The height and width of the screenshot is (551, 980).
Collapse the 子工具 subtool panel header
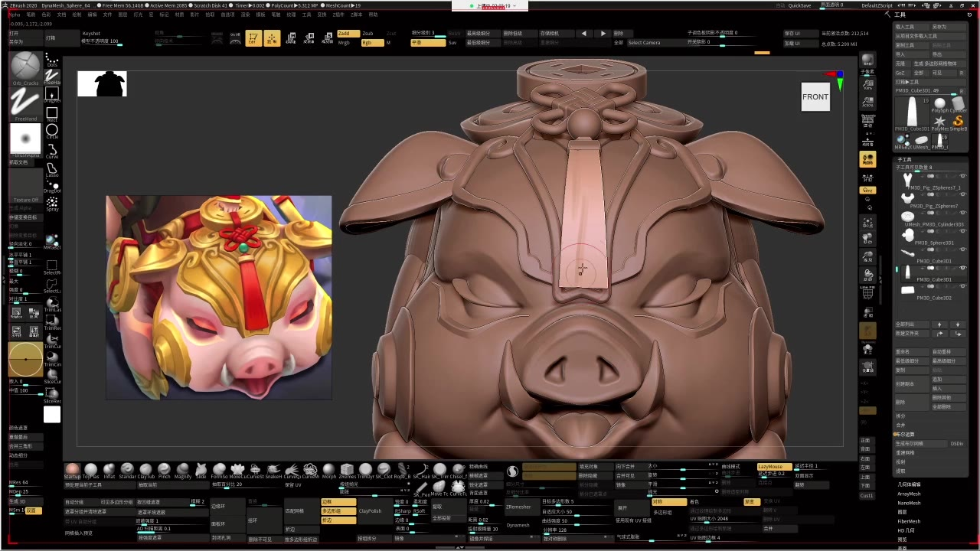pyautogui.click(x=905, y=160)
